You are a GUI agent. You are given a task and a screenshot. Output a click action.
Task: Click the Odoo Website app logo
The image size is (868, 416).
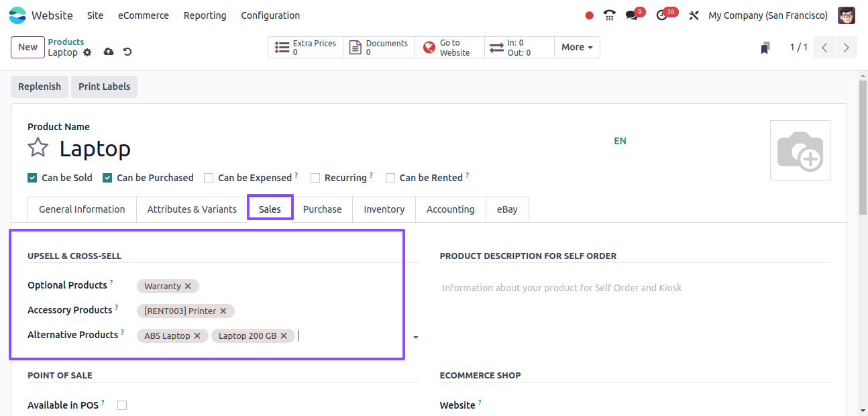pos(17,15)
